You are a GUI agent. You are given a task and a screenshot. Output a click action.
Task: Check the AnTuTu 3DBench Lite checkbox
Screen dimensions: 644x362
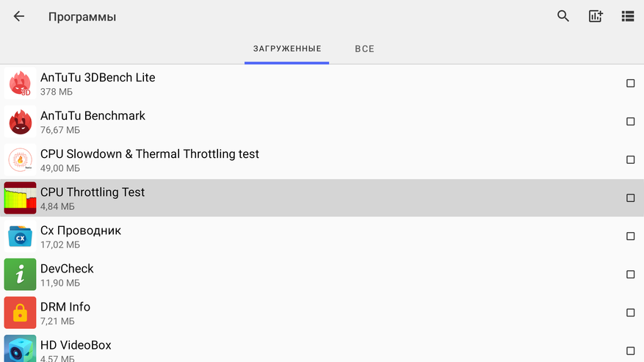630,84
